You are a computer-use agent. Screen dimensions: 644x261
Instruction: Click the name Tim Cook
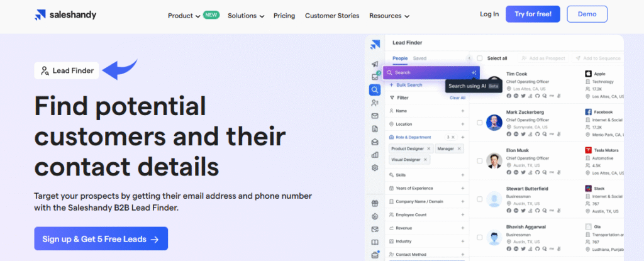pyautogui.click(x=516, y=74)
